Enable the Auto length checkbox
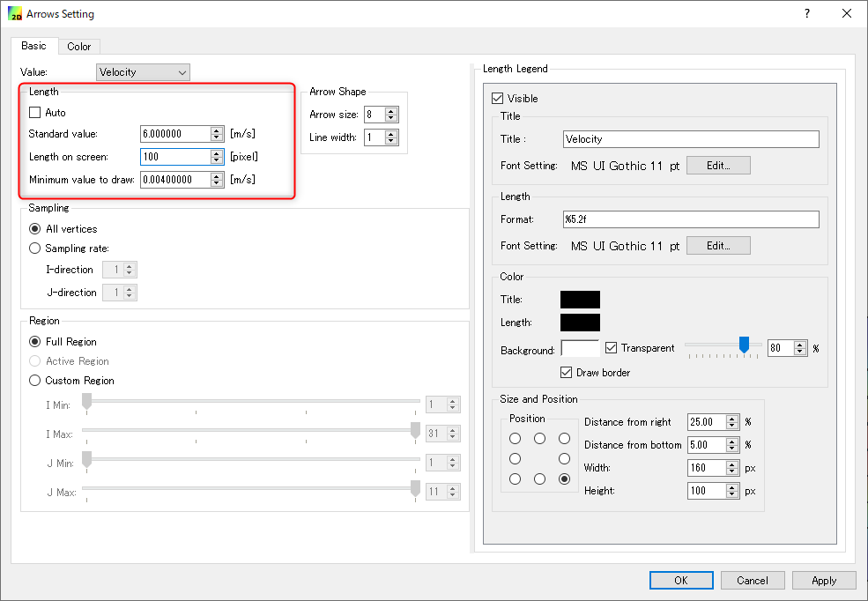This screenshot has height=601, width=868. (x=35, y=113)
